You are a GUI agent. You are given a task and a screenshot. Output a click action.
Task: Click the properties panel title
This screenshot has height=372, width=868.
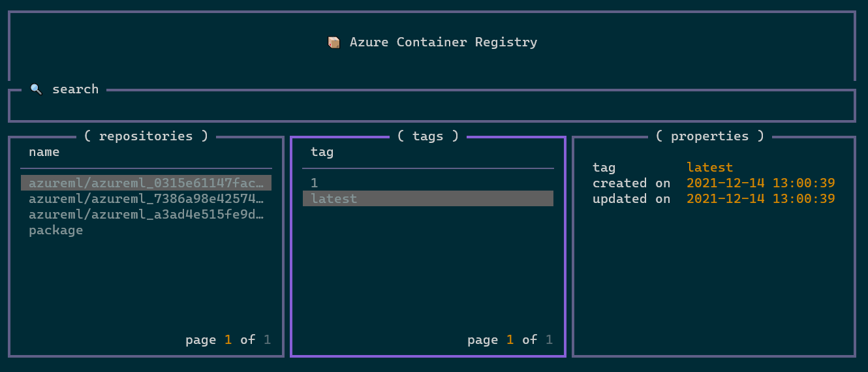[x=710, y=136]
